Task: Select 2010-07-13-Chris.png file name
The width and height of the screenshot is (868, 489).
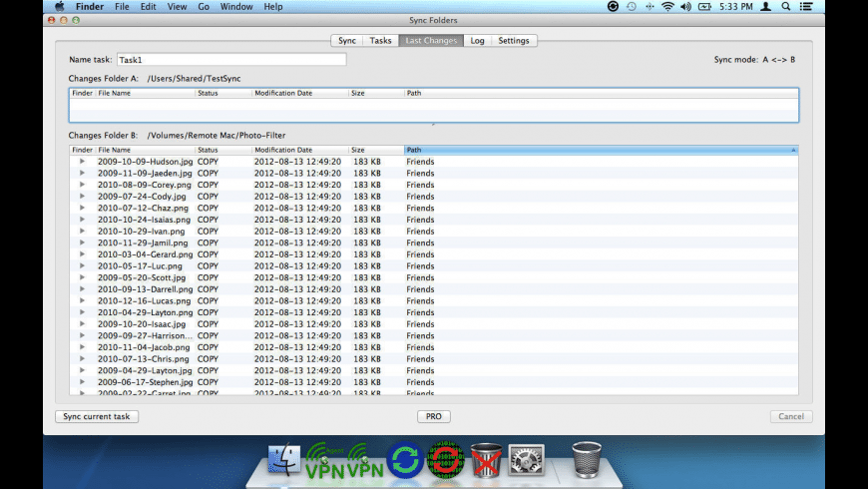Action: 144,359
